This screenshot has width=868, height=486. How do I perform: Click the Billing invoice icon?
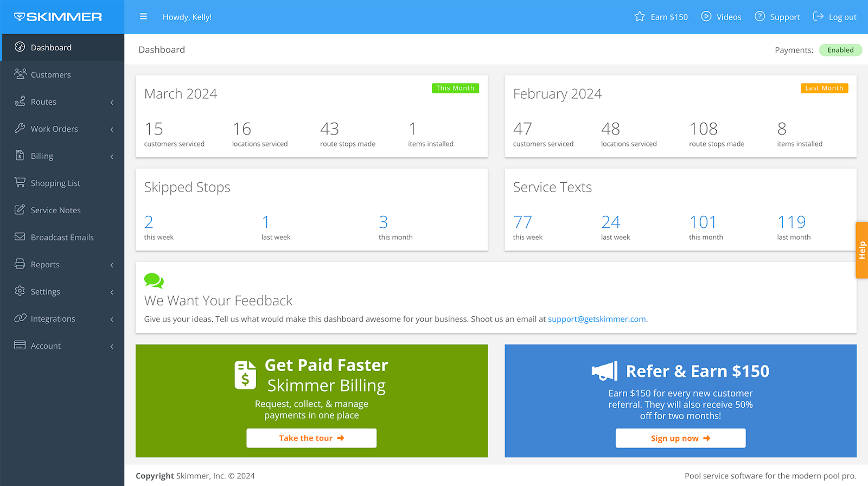[20, 155]
